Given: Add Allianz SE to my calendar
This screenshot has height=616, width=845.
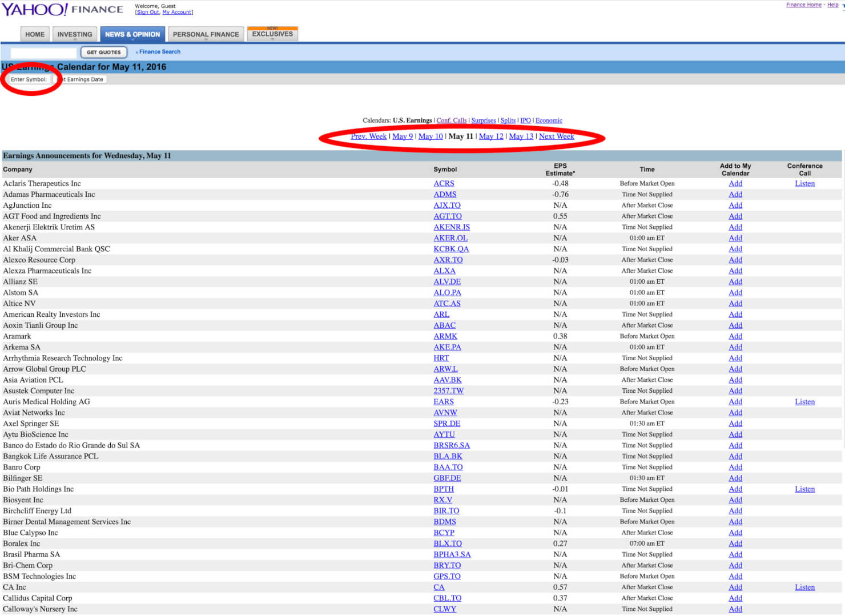Looking at the screenshot, I should (x=735, y=282).
